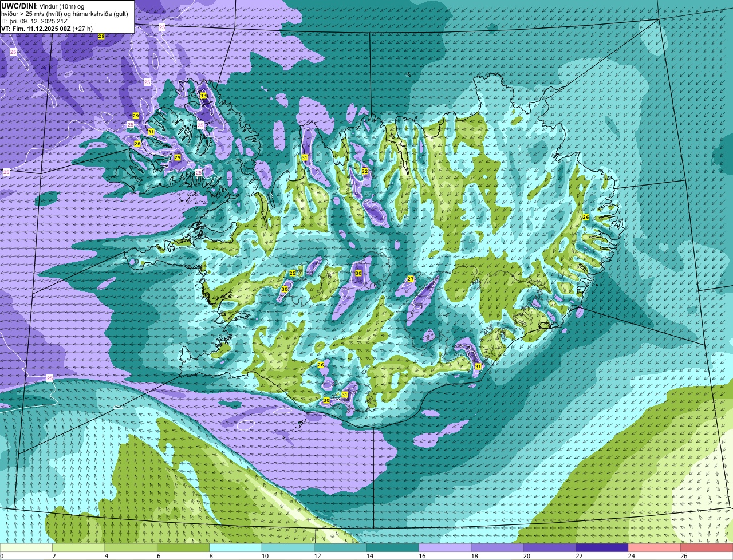This screenshot has width=733, height=560.
Task: Click the "24" tick on the color scale
Action: (x=630, y=556)
